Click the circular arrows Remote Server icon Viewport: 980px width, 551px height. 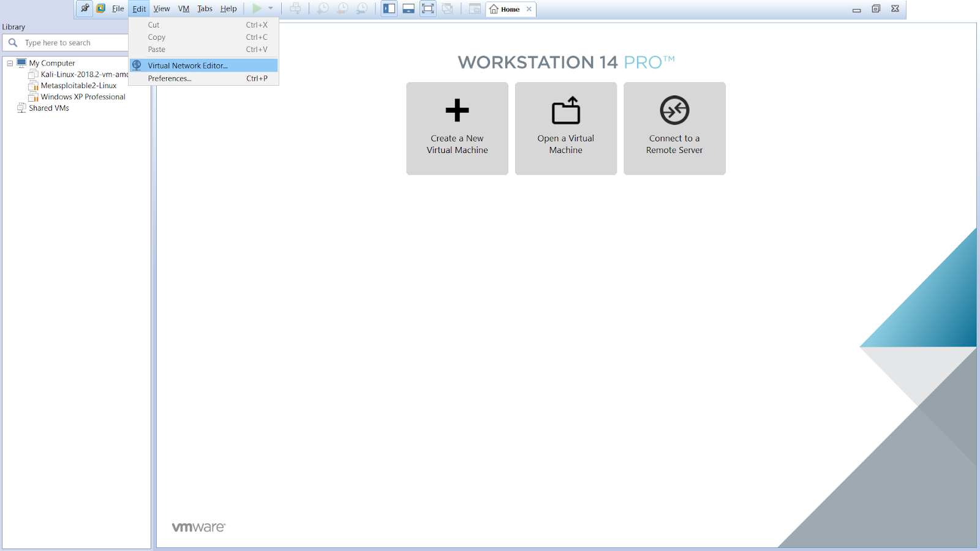(x=674, y=110)
